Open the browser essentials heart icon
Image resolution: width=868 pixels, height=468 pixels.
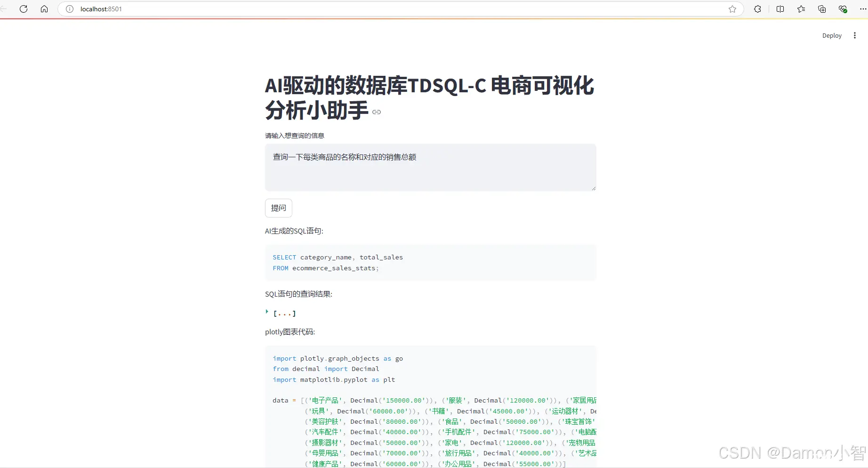pyautogui.click(x=843, y=9)
